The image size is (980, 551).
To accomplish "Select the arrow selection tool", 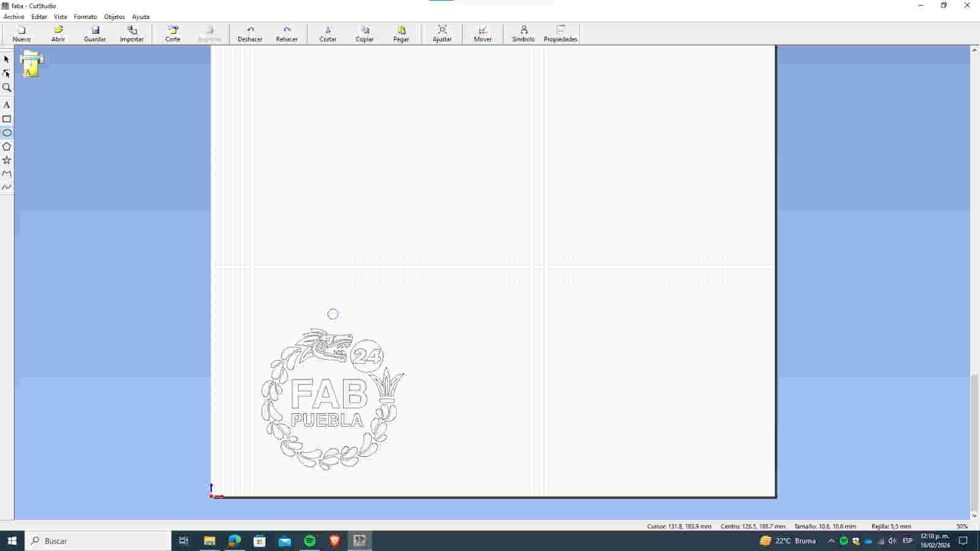I will pos(7,59).
